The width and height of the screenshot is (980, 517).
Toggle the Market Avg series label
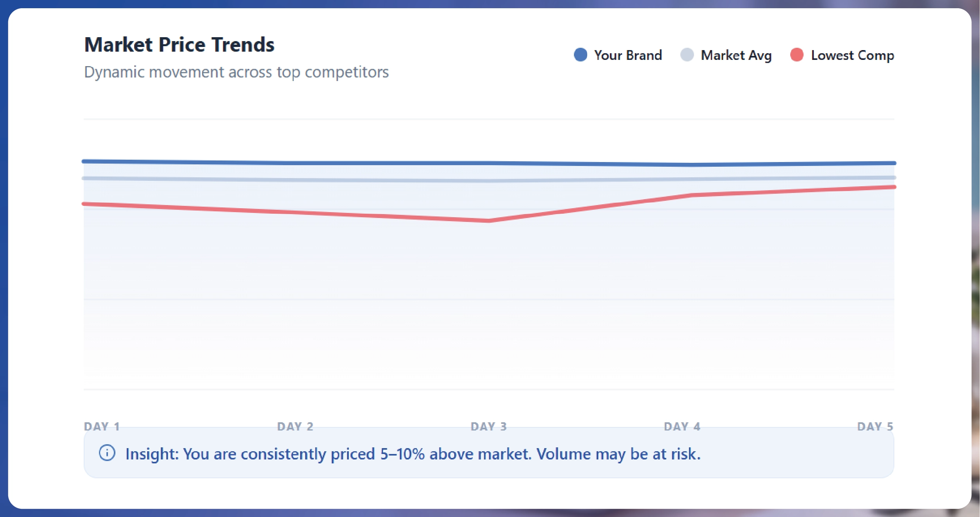[736, 55]
